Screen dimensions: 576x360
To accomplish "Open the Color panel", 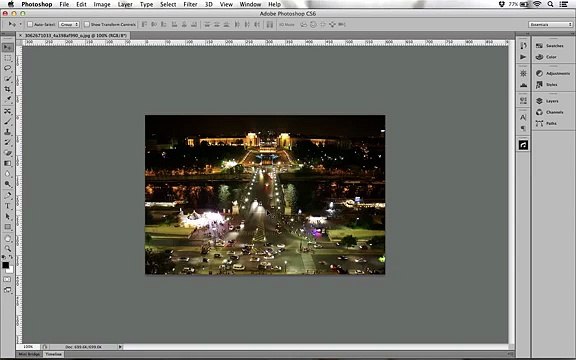I will click(546, 57).
